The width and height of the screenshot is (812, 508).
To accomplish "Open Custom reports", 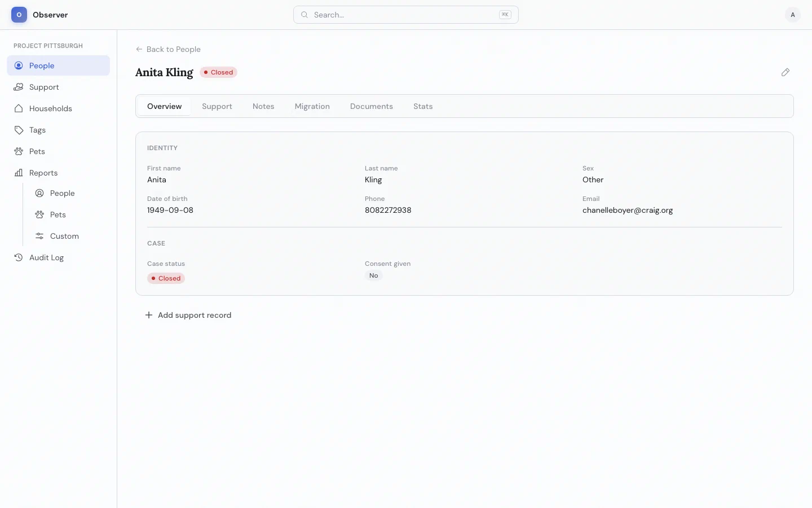I will click(x=69, y=236).
